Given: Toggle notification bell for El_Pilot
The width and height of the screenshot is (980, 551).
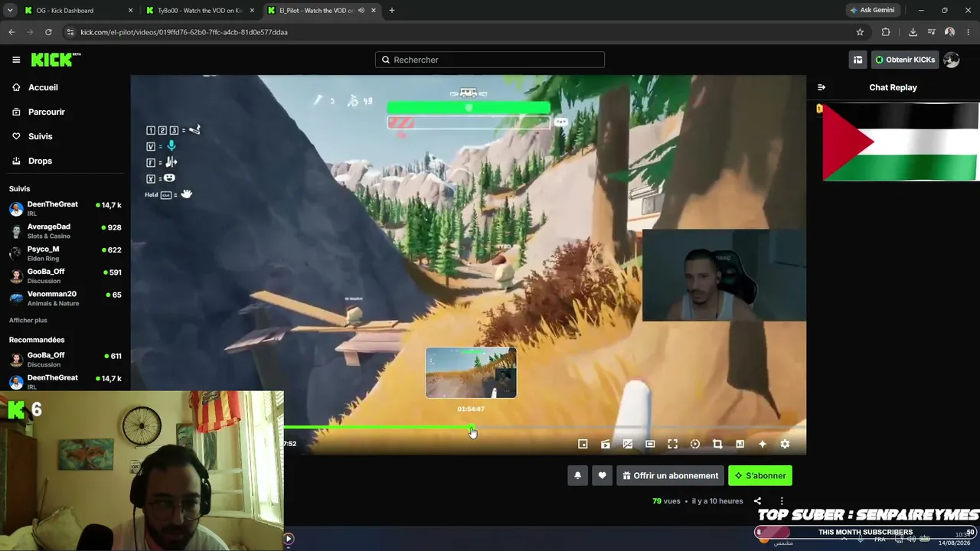Looking at the screenshot, I should coord(577,475).
